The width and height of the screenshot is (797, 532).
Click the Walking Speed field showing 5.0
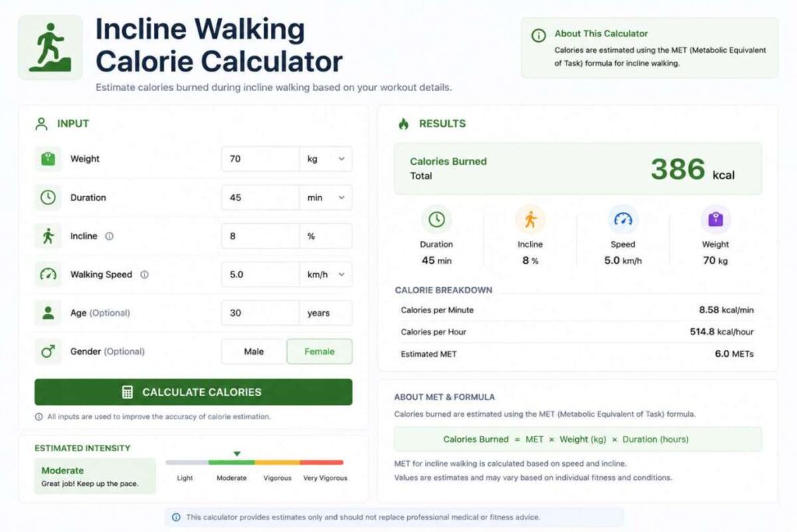(260, 275)
